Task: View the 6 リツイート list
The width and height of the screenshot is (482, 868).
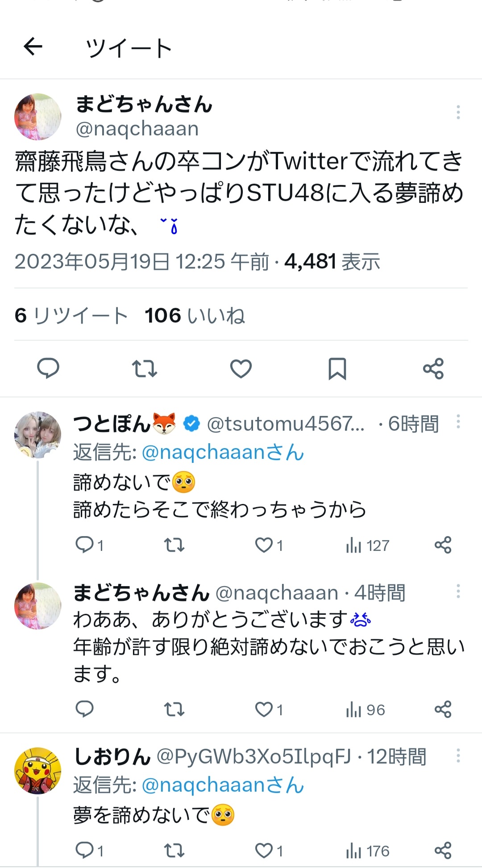Action: point(71,315)
